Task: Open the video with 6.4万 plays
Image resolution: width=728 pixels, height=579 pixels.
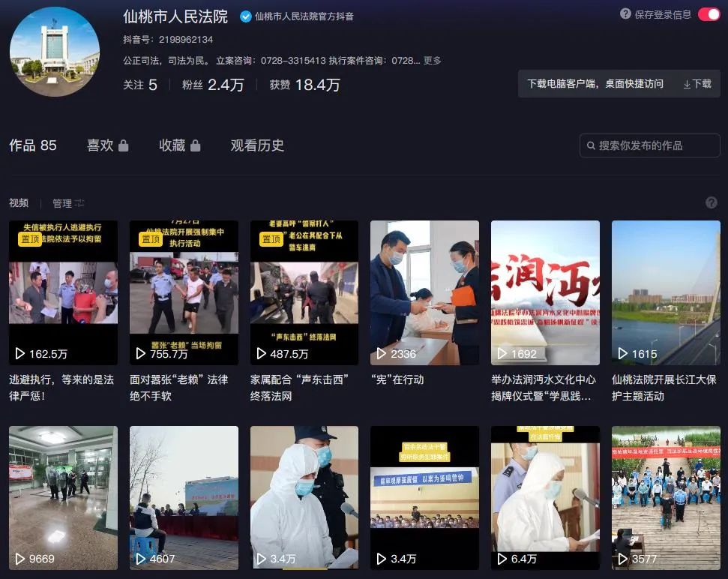Action: coord(545,498)
